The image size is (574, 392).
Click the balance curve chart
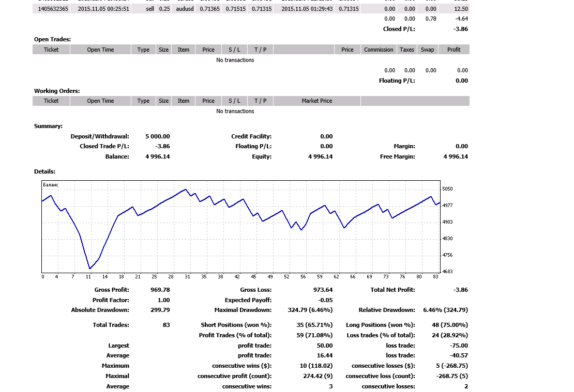[241, 226]
